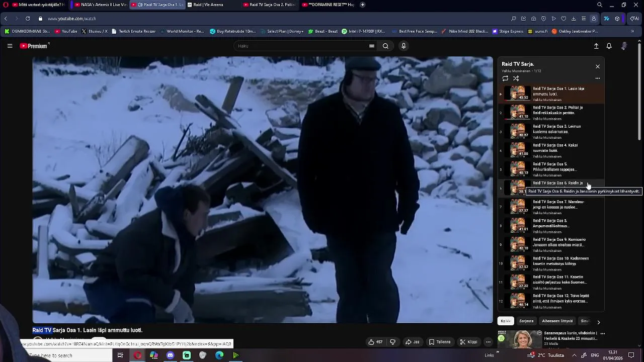The width and height of the screenshot is (644, 362).
Task: Play Raid TV Sarja Osa 3 Leiman
Action: tap(551, 132)
